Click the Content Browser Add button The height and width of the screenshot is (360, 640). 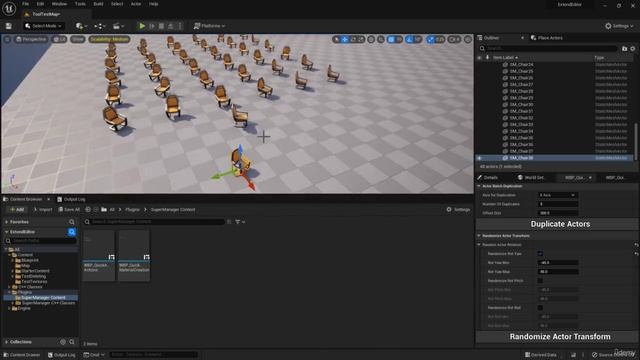17,209
